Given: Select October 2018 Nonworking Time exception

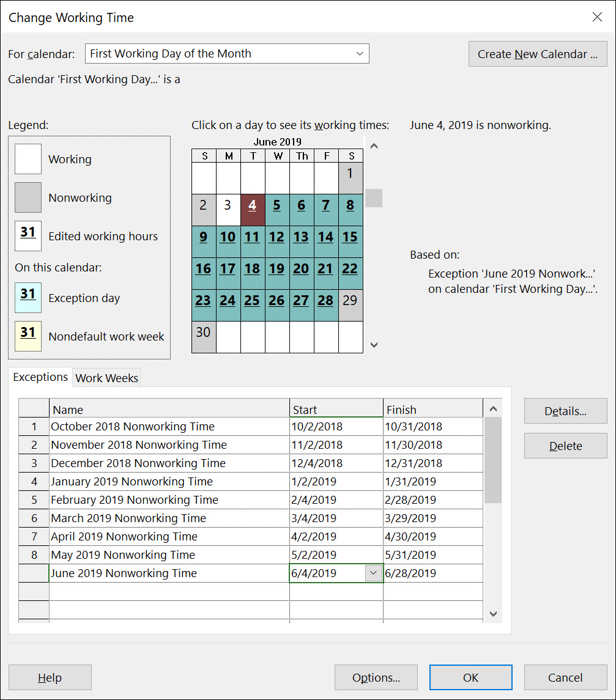Looking at the screenshot, I should coord(169,426).
